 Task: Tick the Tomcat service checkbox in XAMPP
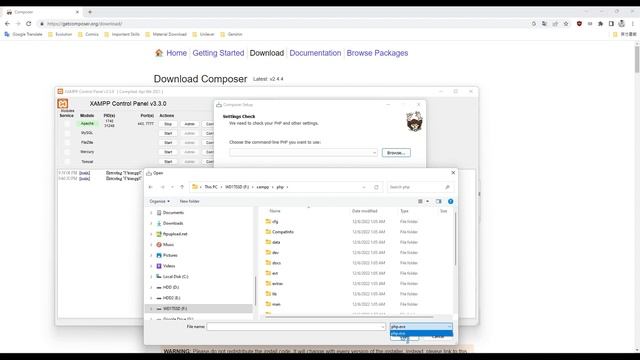click(x=67, y=162)
